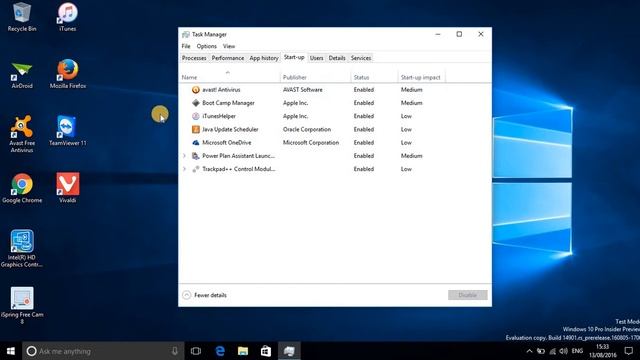The height and width of the screenshot is (360, 640).
Task: Select Avast Free Antivirus desktop shortcut
Action: [22, 134]
